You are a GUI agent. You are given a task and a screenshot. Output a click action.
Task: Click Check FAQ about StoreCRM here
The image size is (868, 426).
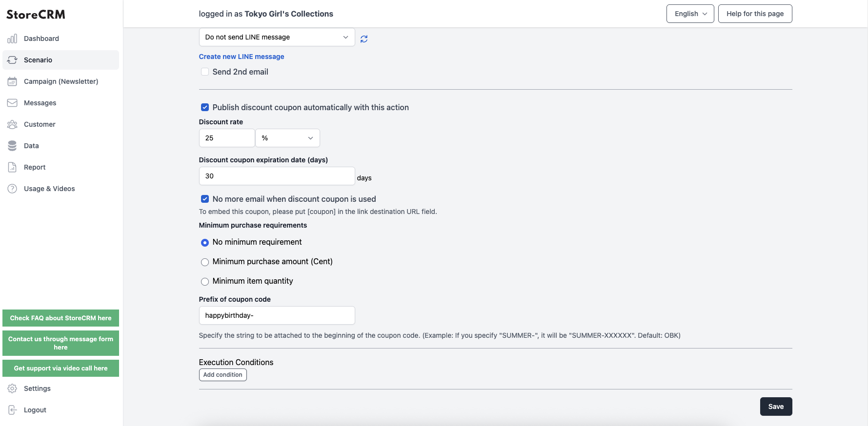(61, 318)
